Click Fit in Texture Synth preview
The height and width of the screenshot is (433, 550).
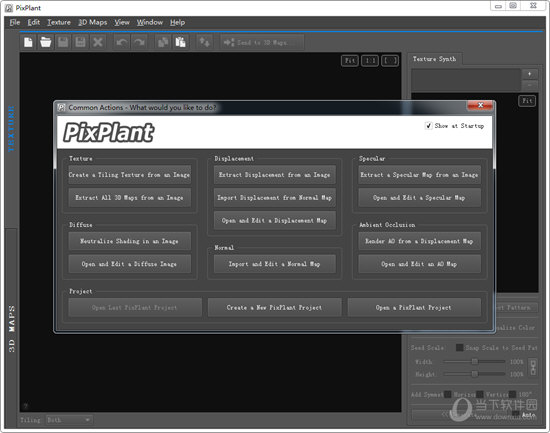click(x=527, y=101)
